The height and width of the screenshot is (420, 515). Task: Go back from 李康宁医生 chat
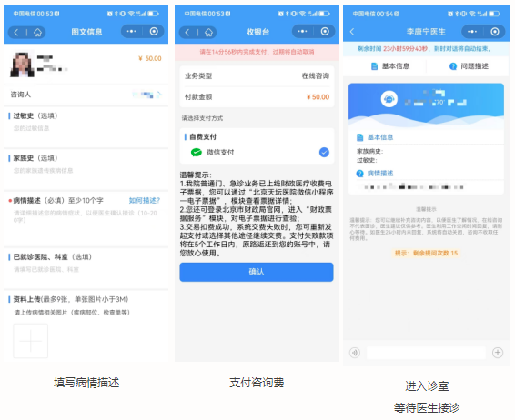(352, 32)
